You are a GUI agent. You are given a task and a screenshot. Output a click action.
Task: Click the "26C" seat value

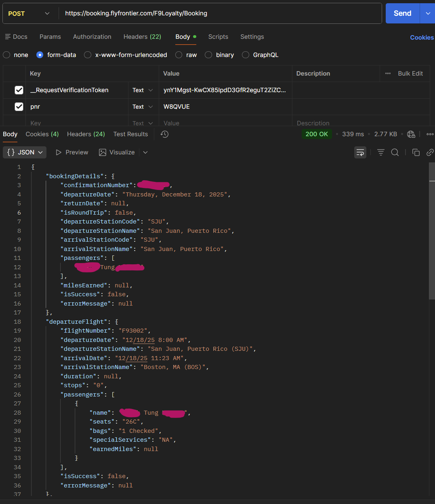[x=131, y=422]
